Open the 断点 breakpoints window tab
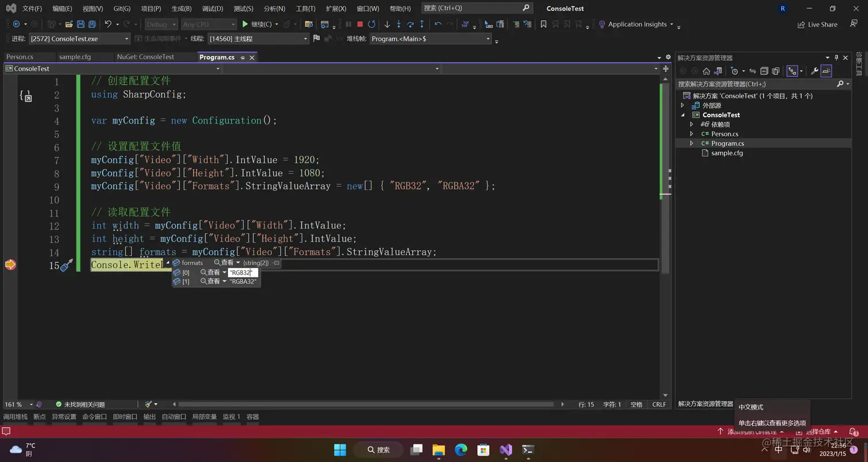868x462 pixels. coord(40,417)
